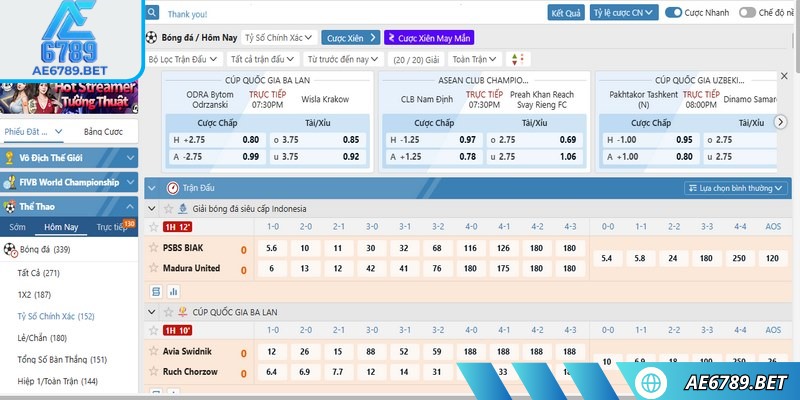Favorite the Avia Swidnik match star

coord(153,351)
